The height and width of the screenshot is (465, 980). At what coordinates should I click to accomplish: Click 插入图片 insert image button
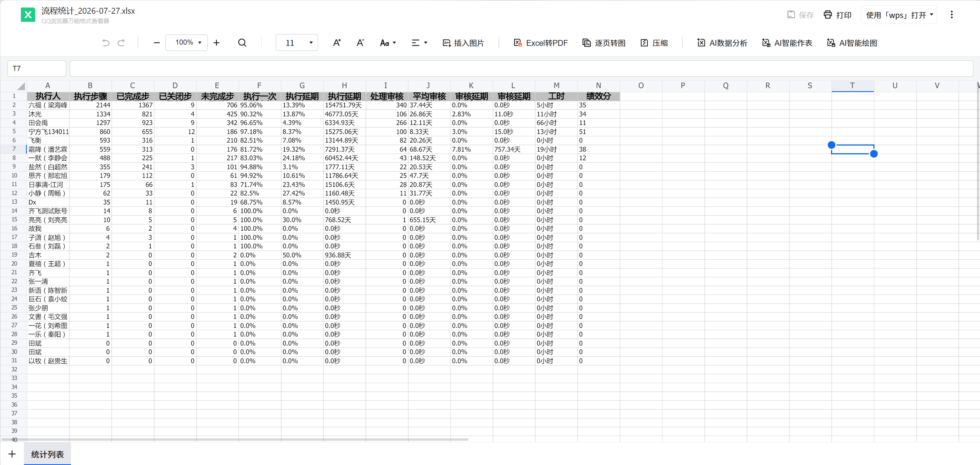click(x=463, y=43)
